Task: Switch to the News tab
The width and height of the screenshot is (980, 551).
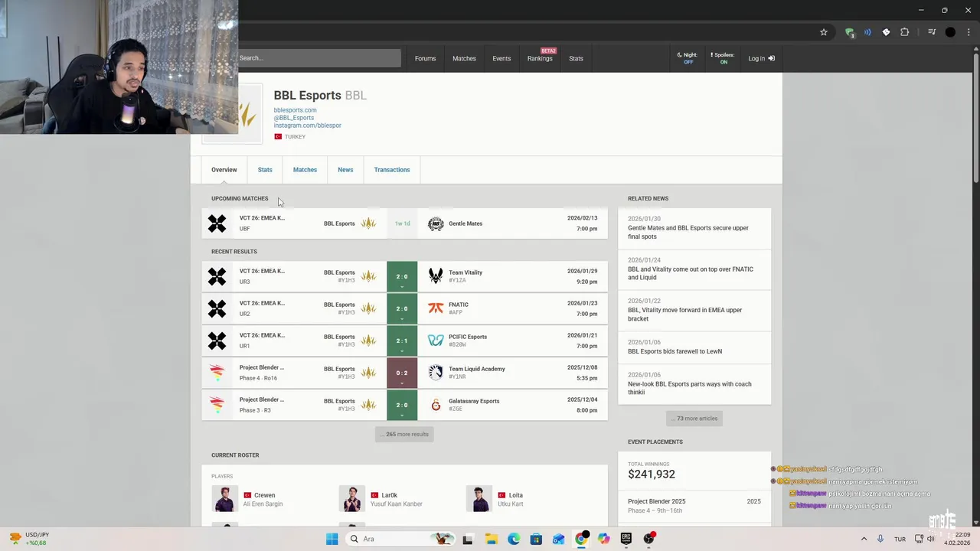Action: 345,170
